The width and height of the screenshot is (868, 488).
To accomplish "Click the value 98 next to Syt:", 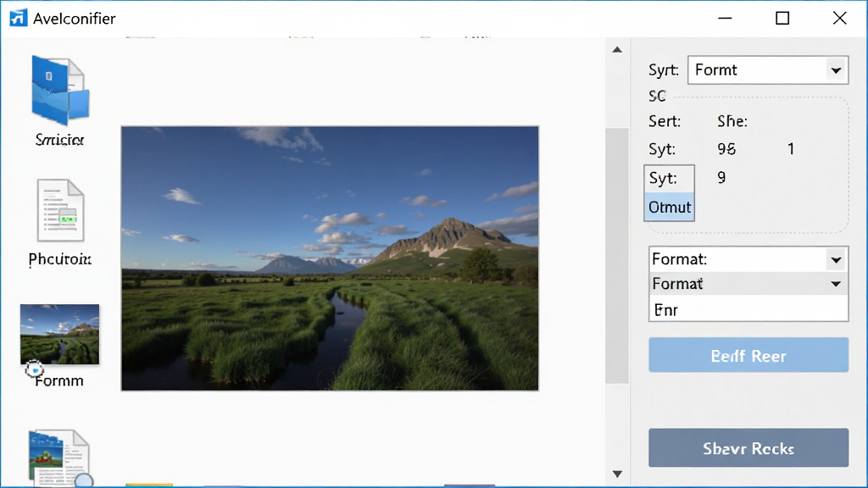I will click(726, 149).
